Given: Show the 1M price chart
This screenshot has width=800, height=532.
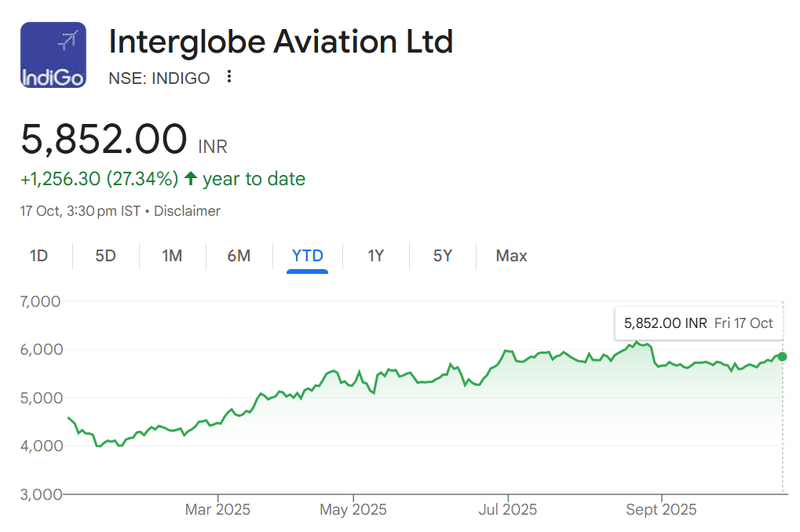Looking at the screenshot, I should tap(172, 256).
